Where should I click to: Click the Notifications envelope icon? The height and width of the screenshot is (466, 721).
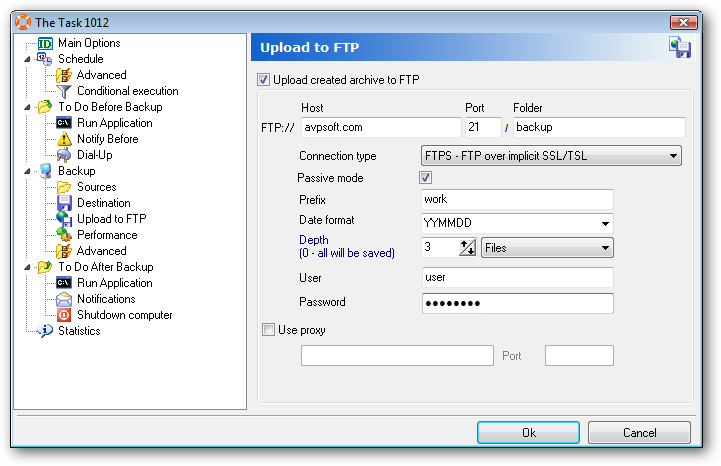64,299
